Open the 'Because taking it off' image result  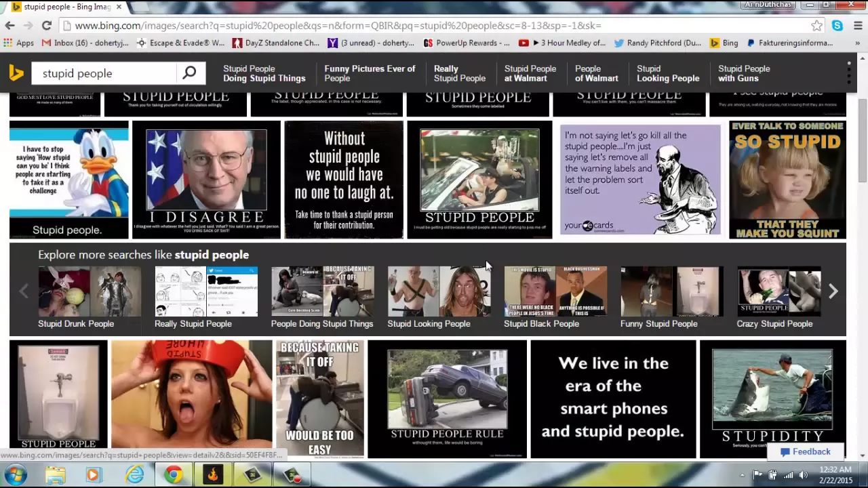319,399
